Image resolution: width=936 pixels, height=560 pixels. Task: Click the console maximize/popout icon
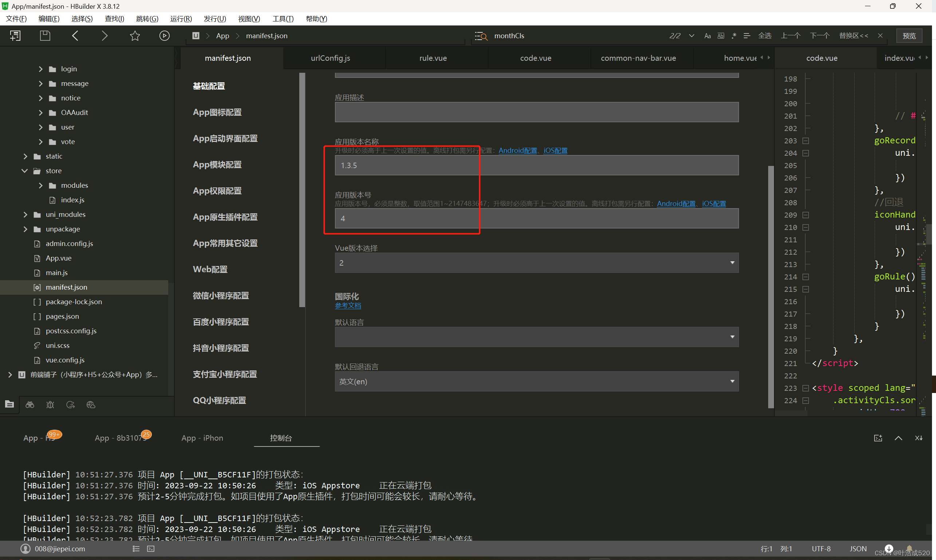pyautogui.click(x=878, y=438)
